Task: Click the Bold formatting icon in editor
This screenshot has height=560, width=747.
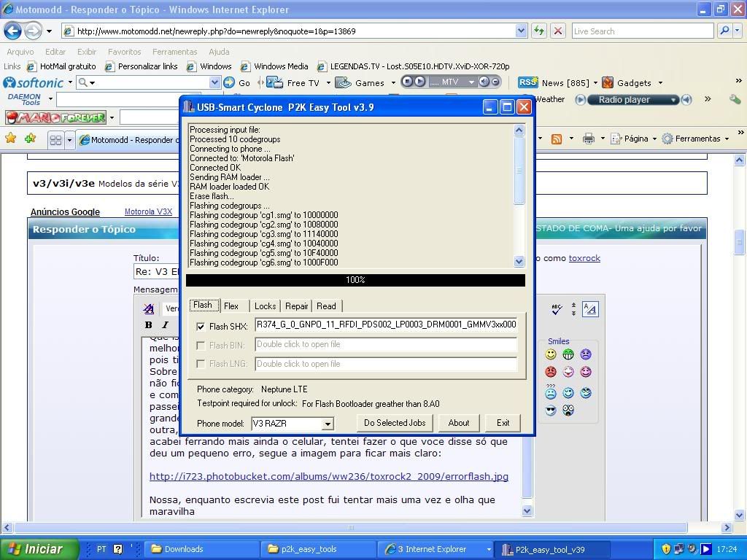Action: (x=149, y=324)
